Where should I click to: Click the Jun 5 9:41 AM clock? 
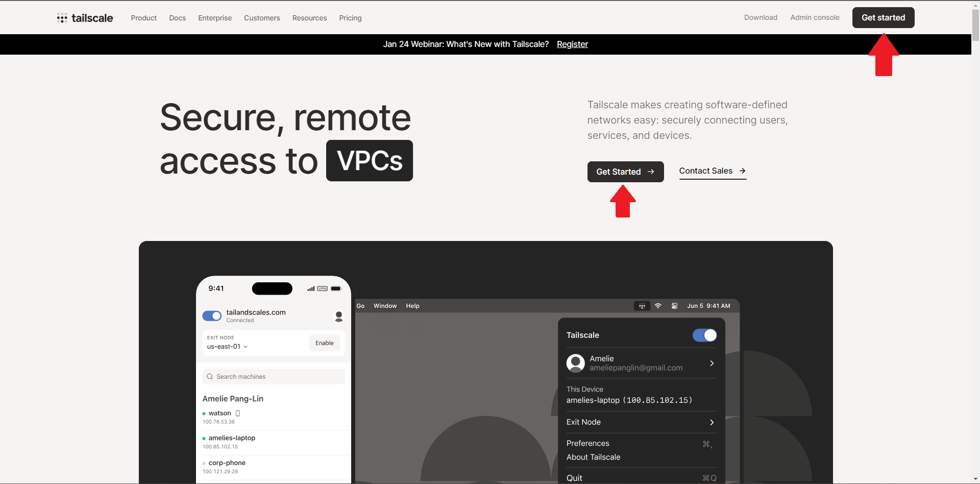pyautogui.click(x=708, y=306)
